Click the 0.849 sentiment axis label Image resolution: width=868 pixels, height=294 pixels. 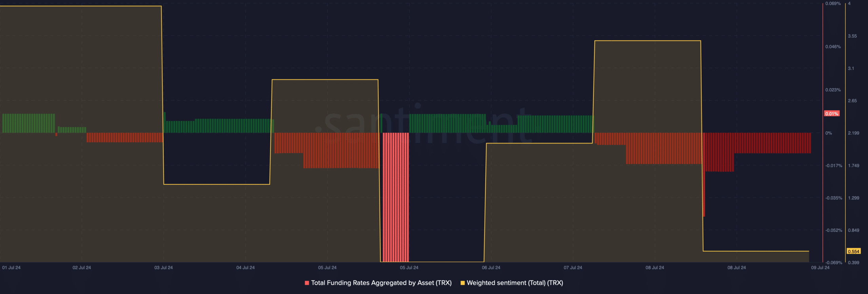[853, 230]
